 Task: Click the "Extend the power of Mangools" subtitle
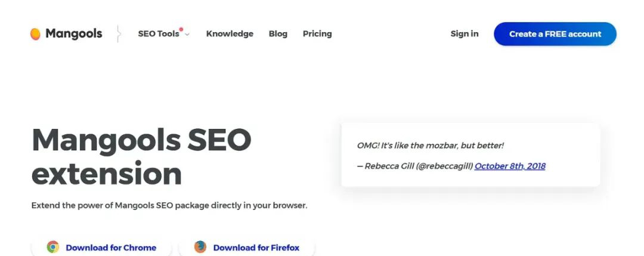169,206
